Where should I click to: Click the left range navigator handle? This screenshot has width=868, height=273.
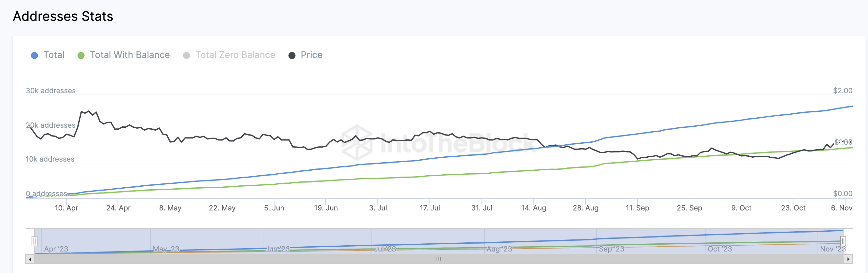[x=35, y=241]
